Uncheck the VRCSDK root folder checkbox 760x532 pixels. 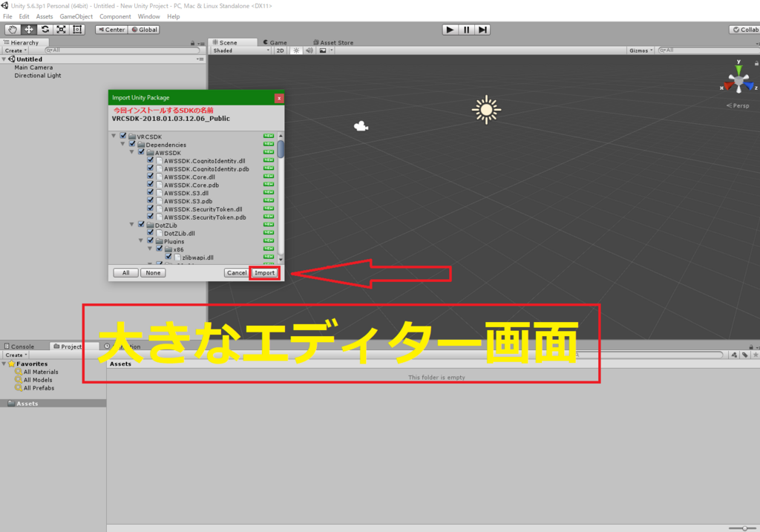pos(123,136)
